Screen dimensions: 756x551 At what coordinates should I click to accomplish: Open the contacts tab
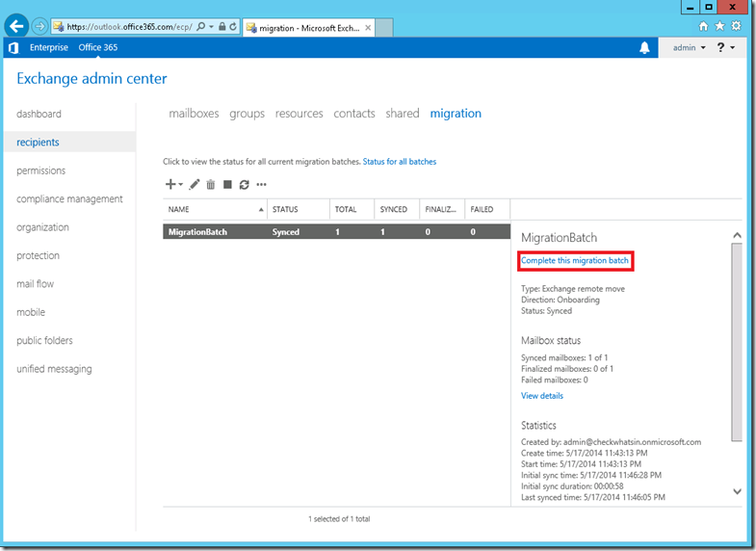point(354,114)
